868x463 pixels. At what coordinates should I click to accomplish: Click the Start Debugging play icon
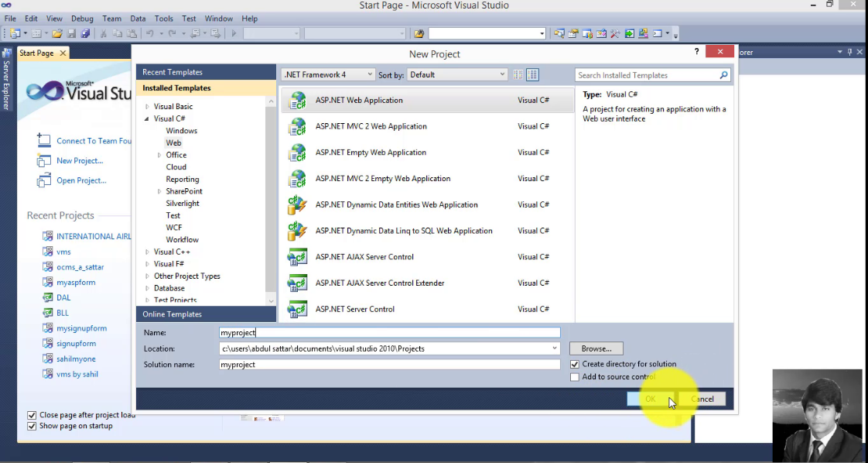pos(234,34)
